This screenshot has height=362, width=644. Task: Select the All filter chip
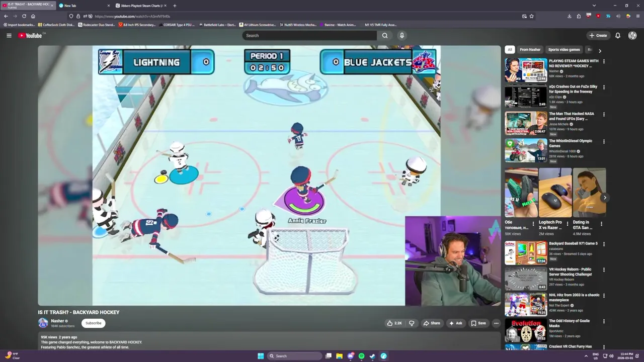coord(510,50)
